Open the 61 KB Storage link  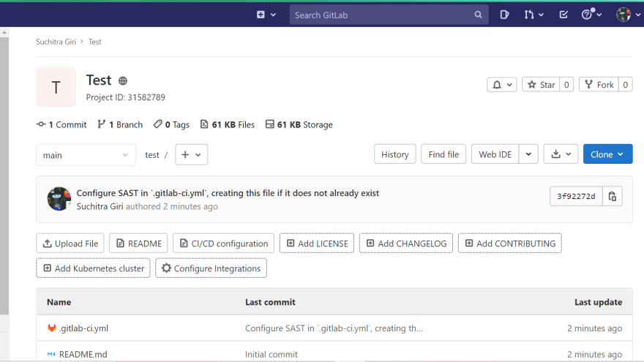tap(299, 124)
